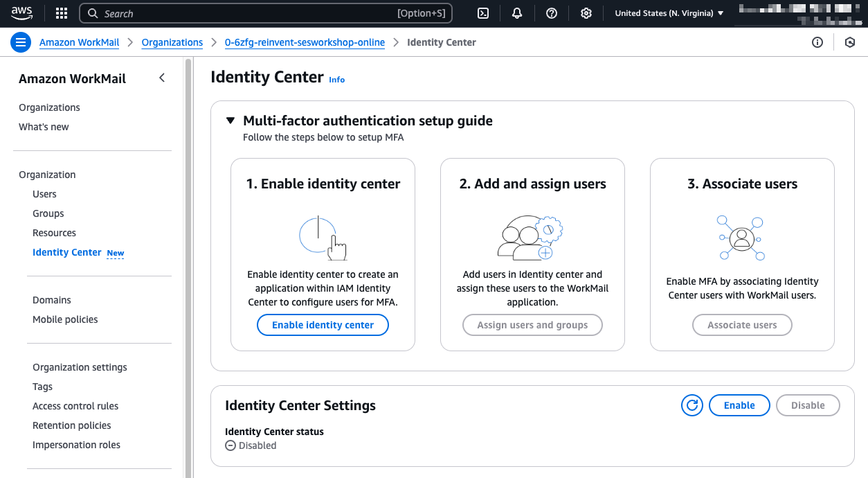Viewport: 868px width, 478px height.
Task: Click the Organizations breadcrumb link
Action: pos(172,42)
